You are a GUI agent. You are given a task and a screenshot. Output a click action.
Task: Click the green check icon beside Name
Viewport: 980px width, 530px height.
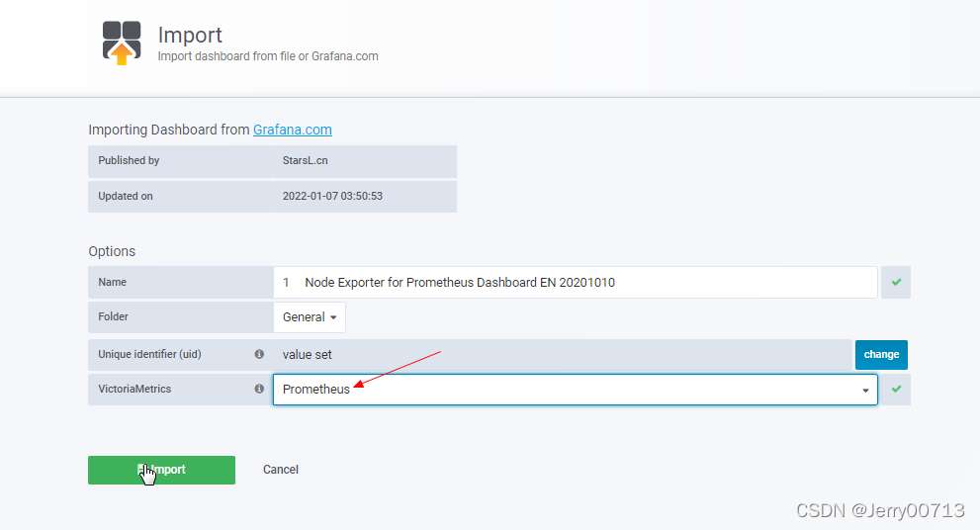coord(896,283)
